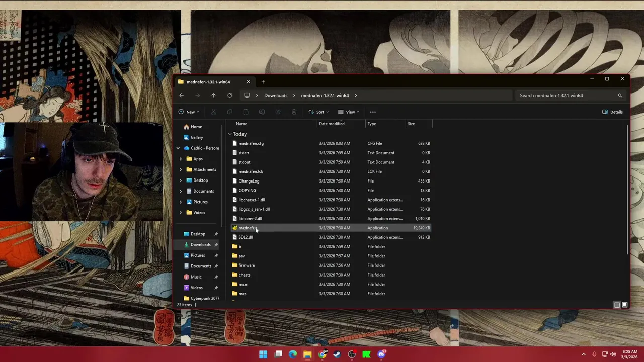Open a new File Explorer tab

pos(263,82)
